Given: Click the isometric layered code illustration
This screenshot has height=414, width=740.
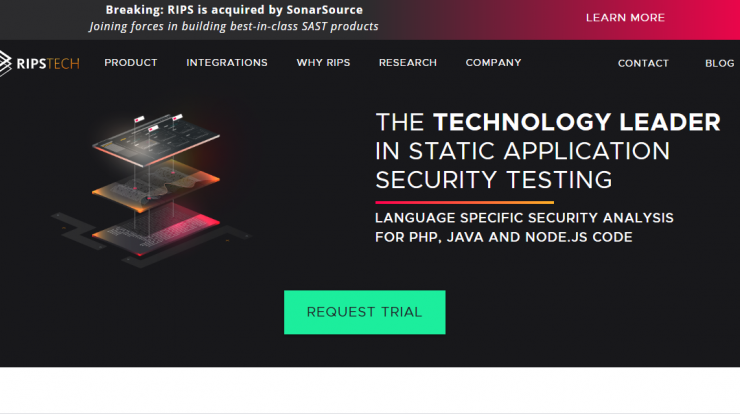Looking at the screenshot, I should tap(151, 190).
